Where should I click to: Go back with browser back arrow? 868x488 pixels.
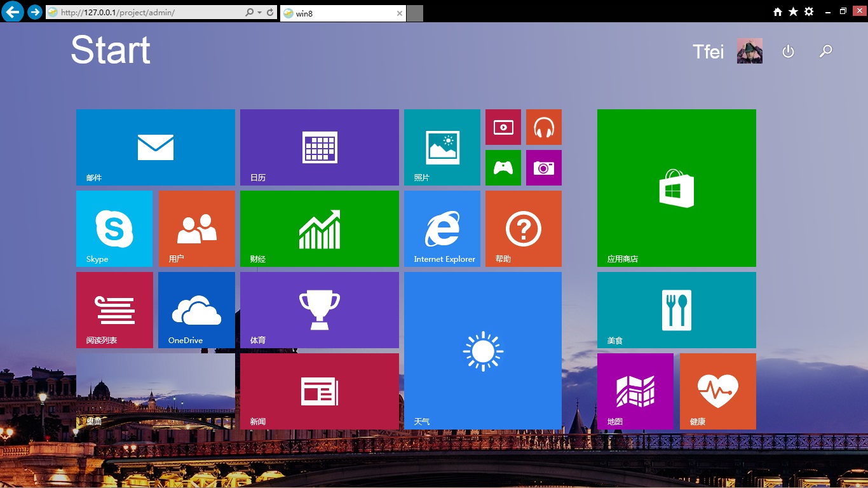coord(13,11)
